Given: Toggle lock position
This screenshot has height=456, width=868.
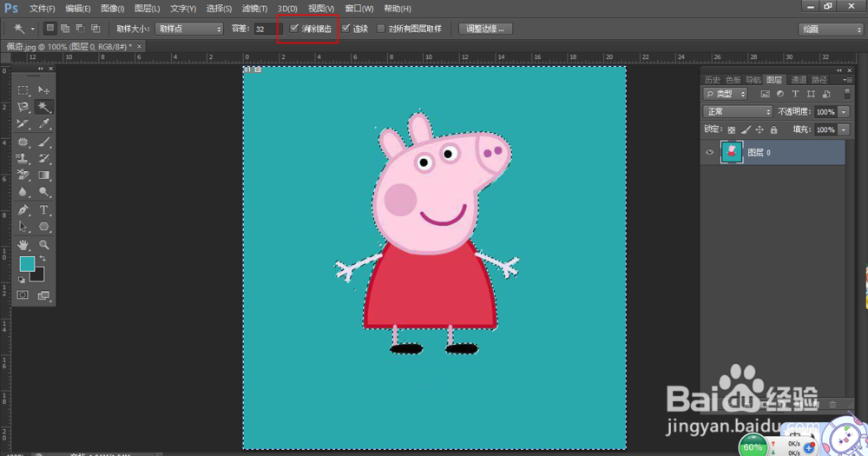Looking at the screenshot, I should point(759,129).
